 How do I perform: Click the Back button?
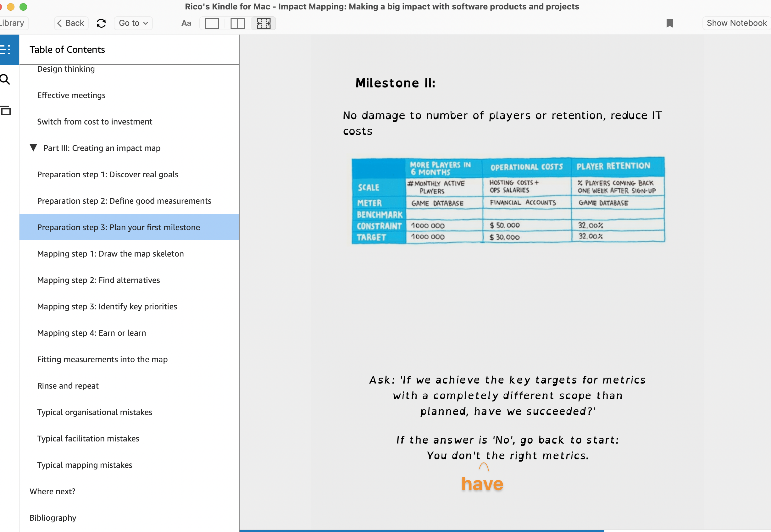pyautogui.click(x=71, y=23)
